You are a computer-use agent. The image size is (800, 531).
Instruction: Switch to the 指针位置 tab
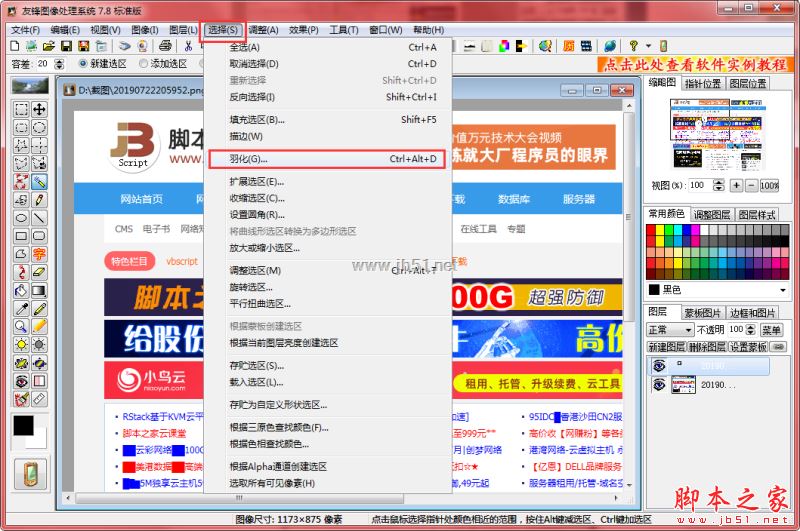coord(703,84)
